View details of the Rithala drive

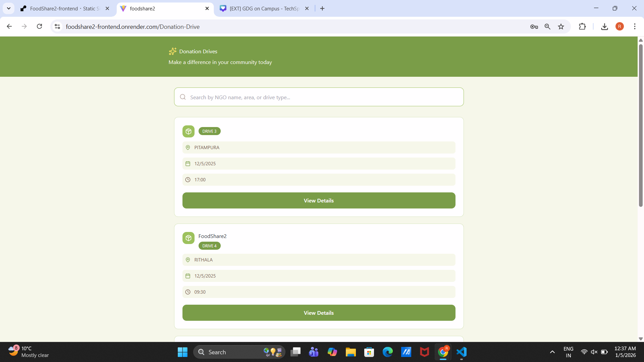pyautogui.click(x=319, y=313)
